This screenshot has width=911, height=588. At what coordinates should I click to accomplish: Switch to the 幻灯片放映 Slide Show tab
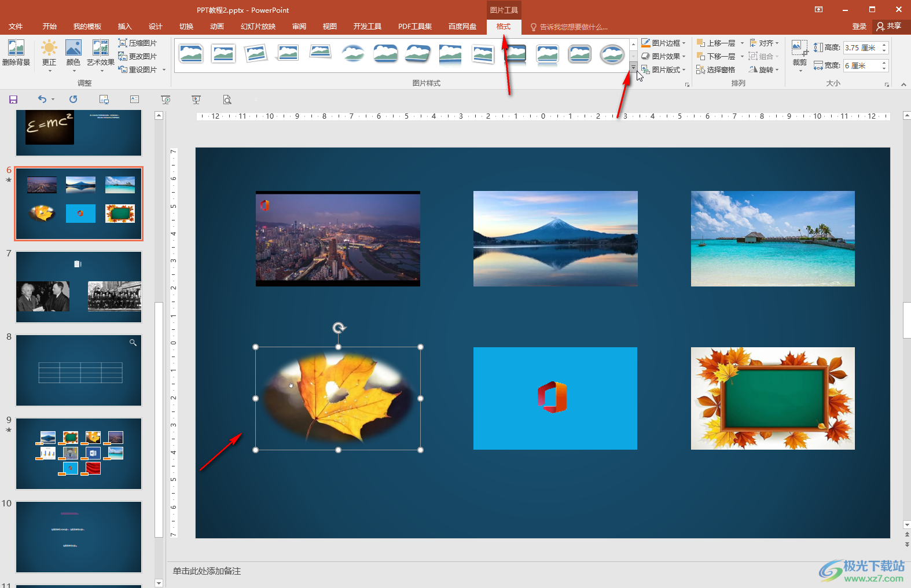258,27
